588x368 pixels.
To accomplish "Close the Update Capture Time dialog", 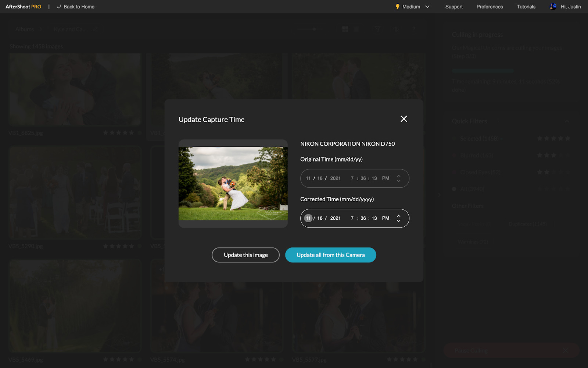I will click(404, 119).
